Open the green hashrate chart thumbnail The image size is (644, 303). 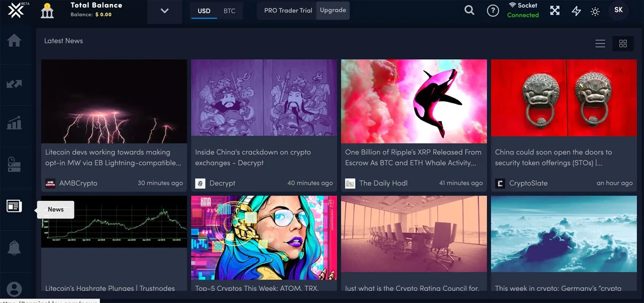[x=114, y=221]
